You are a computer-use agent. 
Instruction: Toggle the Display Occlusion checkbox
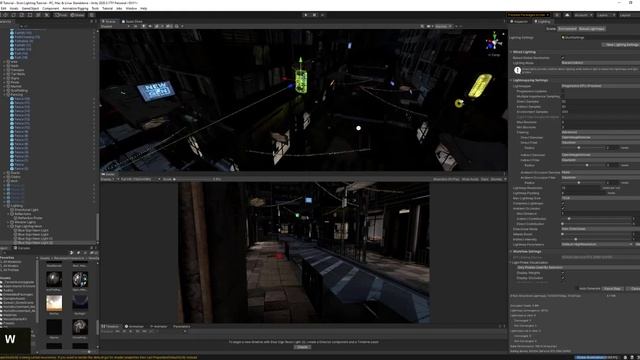563,278
